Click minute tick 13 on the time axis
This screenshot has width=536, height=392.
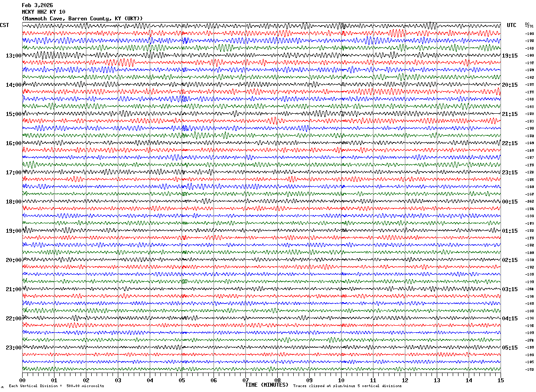(437, 380)
